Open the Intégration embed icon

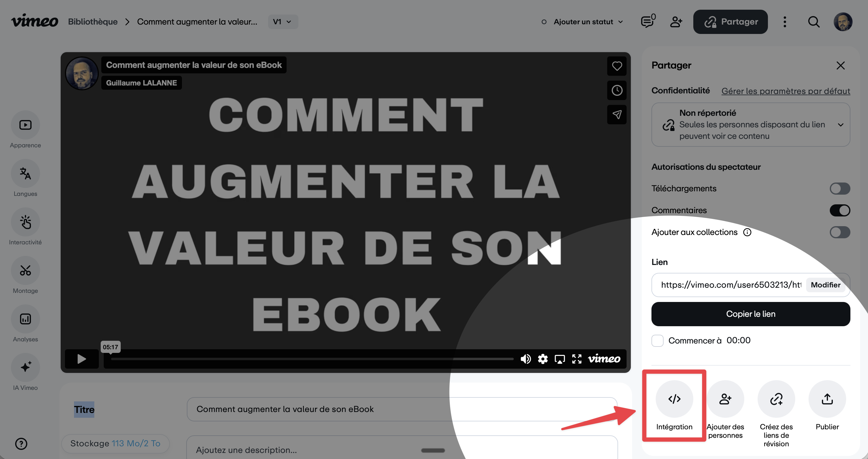pos(674,399)
